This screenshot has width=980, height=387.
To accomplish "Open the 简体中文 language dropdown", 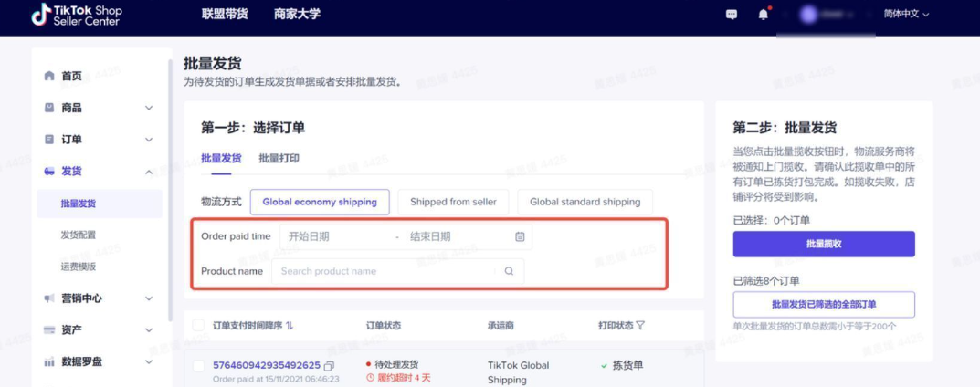I will click(905, 15).
